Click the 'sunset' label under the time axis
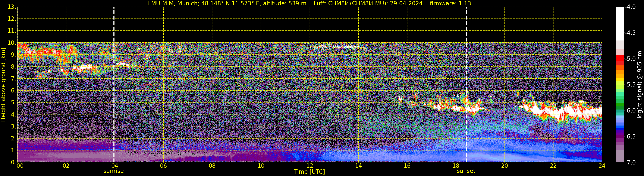This screenshot has height=176, width=644. pyautogui.click(x=466, y=171)
